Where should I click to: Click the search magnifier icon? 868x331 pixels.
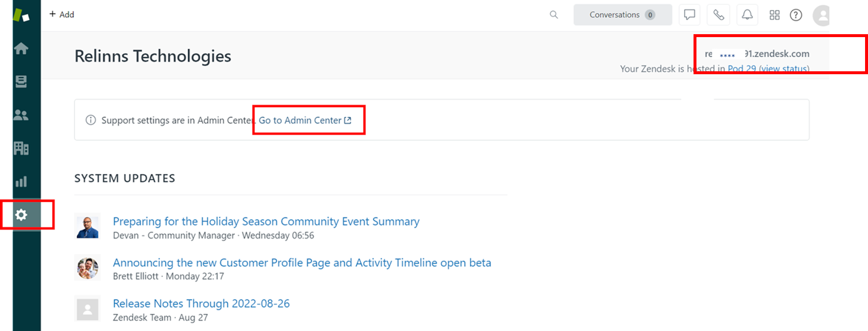[x=553, y=15]
